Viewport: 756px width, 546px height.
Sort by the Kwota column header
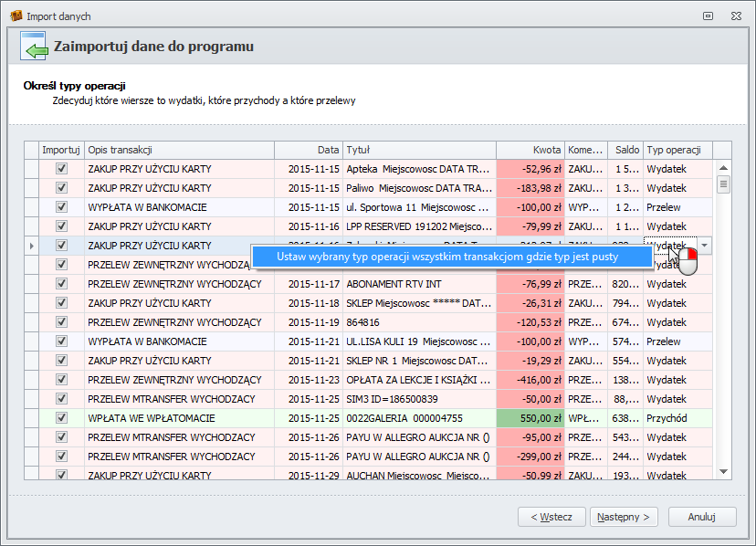coord(530,150)
